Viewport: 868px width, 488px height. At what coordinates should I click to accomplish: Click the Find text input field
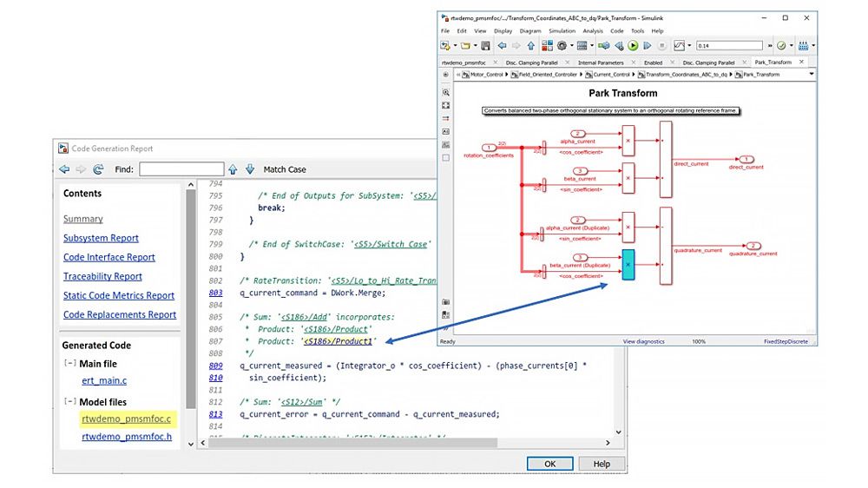click(181, 169)
